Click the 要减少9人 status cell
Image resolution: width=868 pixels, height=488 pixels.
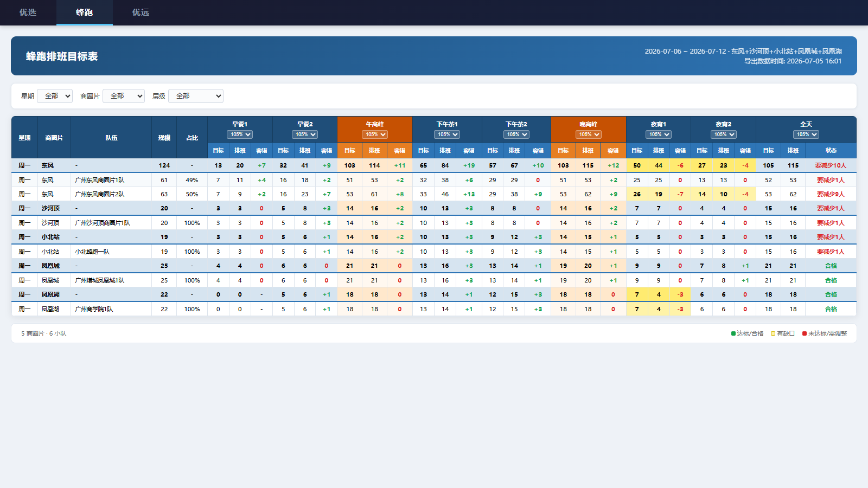click(831, 194)
